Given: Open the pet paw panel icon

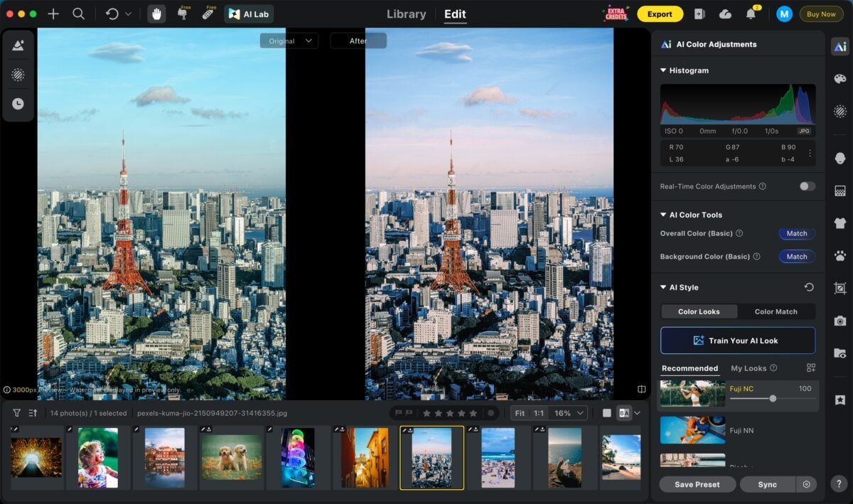Looking at the screenshot, I should (x=840, y=254).
